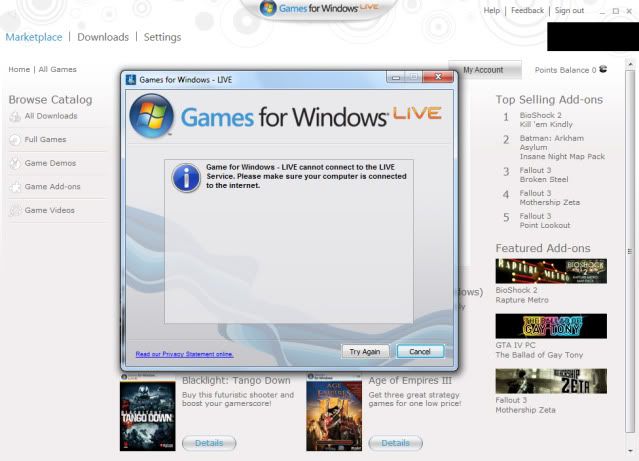Select the Ballad of Gay Tony thumbnail

pyautogui.click(x=551, y=327)
